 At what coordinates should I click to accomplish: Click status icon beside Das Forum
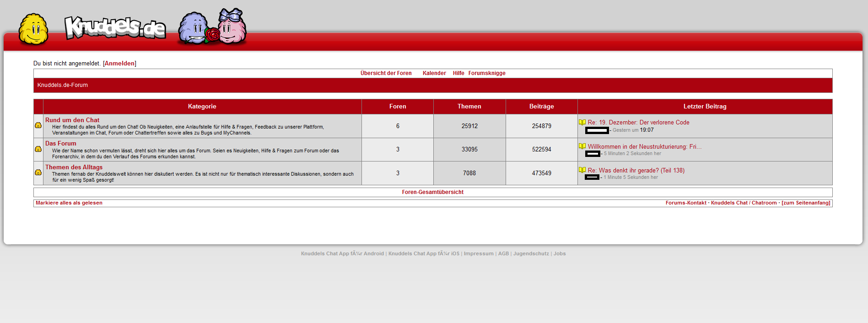point(38,149)
